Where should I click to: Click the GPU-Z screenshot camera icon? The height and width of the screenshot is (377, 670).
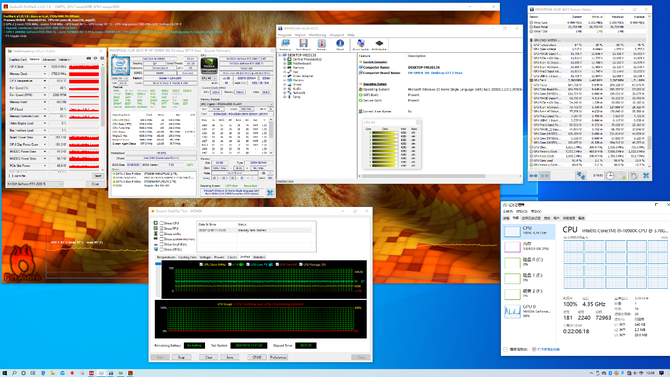tap(89, 59)
